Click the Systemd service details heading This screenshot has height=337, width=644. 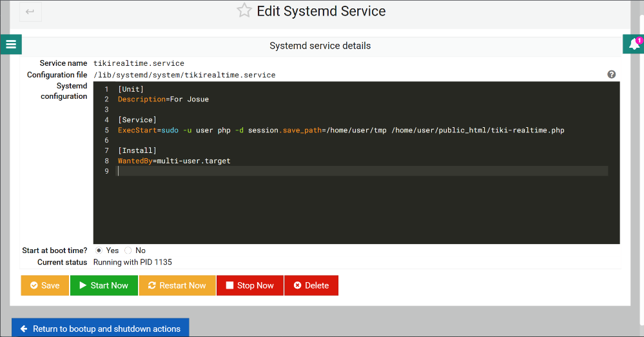tap(320, 46)
